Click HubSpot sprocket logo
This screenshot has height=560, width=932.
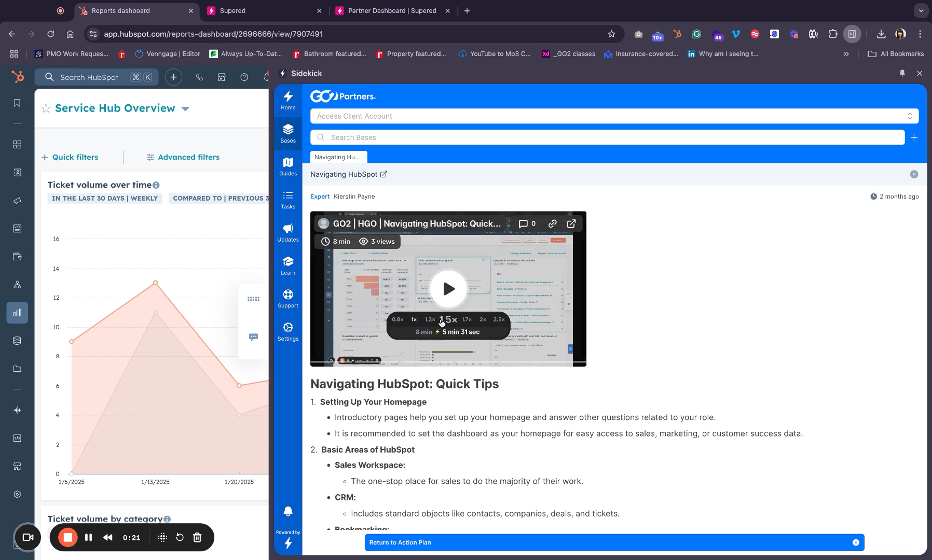(18, 77)
